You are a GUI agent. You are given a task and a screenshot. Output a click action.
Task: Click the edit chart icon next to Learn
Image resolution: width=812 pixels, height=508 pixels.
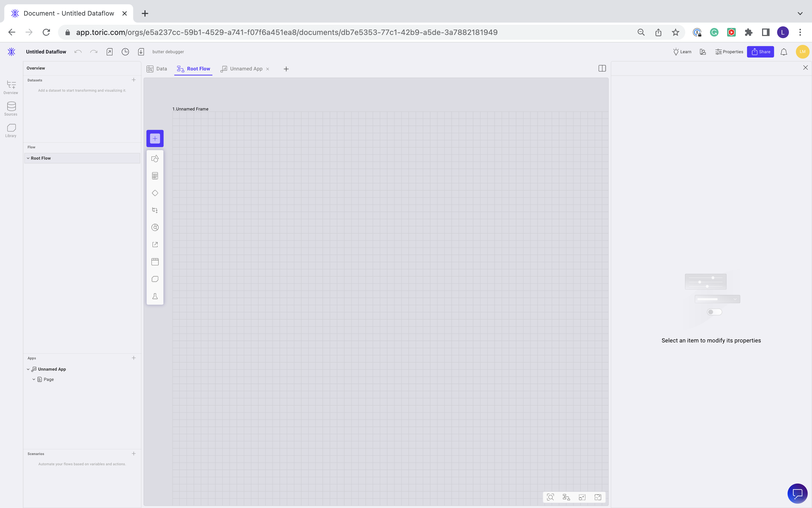[x=703, y=52]
